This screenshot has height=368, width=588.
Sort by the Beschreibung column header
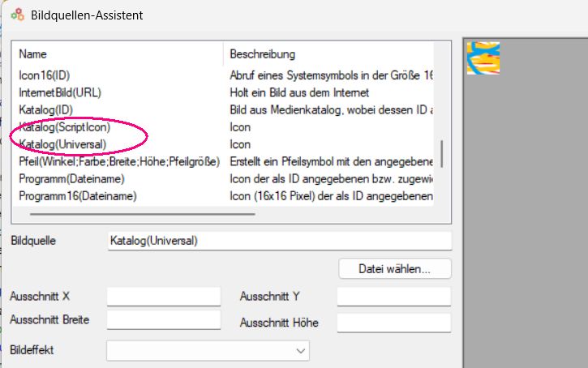click(263, 54)
